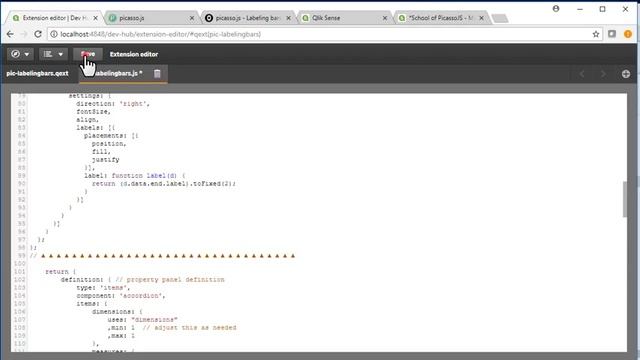The image size is (640, 360).
Task: Click the Extension editor title label
Action: click(x=134, y=54)
